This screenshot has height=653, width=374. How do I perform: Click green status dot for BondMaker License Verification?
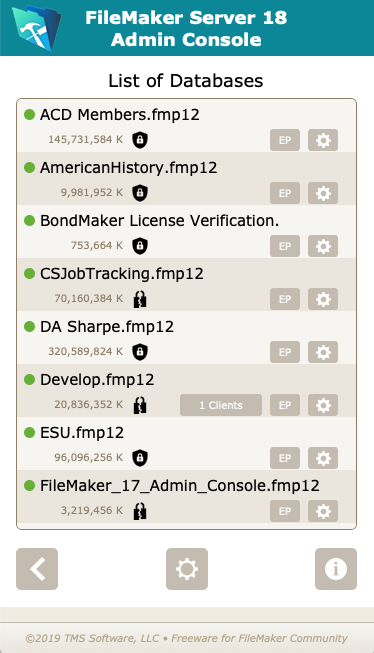29,221
